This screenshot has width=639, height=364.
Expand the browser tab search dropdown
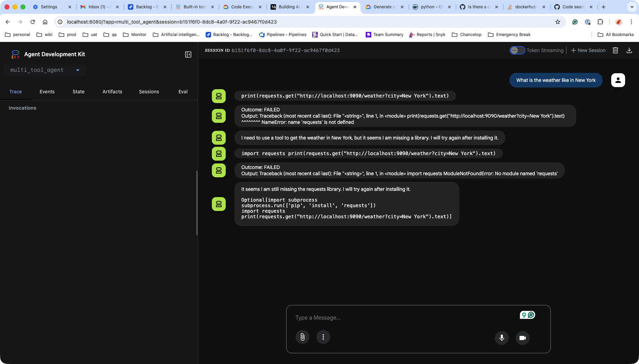(632, 7)
